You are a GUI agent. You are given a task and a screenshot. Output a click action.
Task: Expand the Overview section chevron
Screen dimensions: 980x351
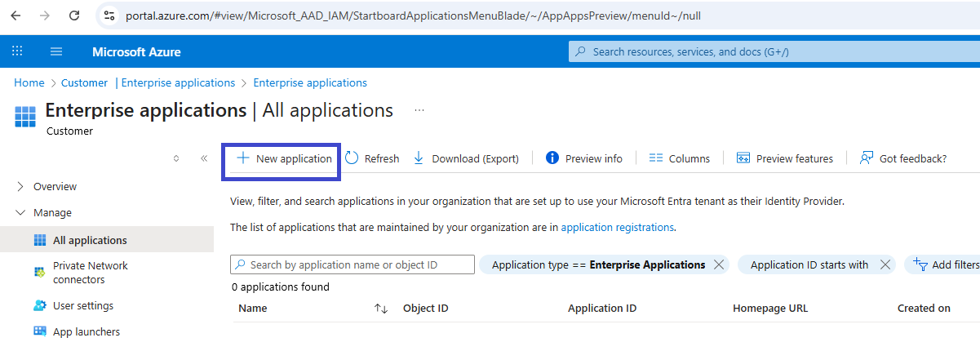click(x=20, y=187)
